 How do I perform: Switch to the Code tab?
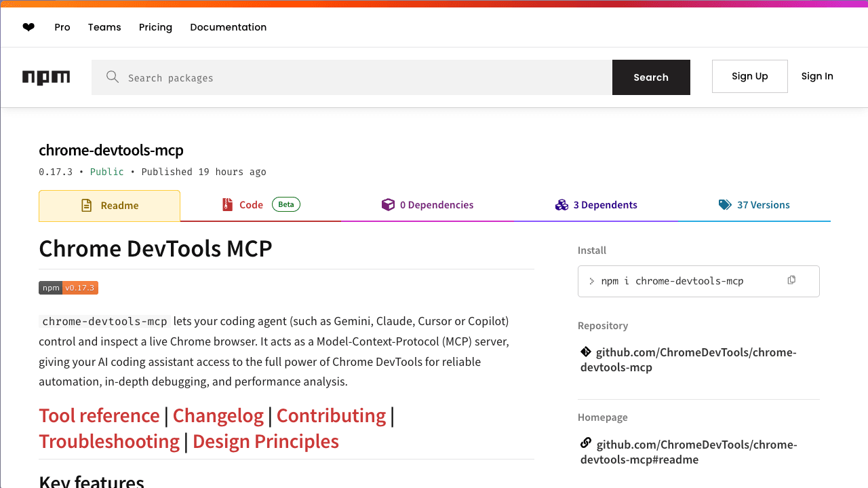coord(252,204)
